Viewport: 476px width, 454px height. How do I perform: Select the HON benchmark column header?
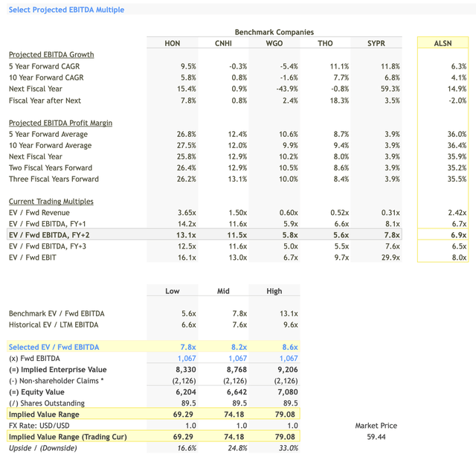click(172, 43)
